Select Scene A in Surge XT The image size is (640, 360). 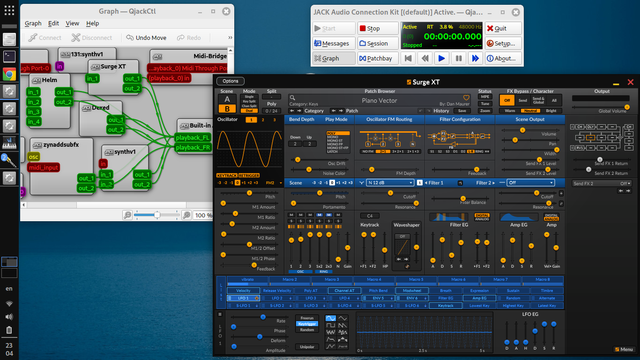point(227,99)
